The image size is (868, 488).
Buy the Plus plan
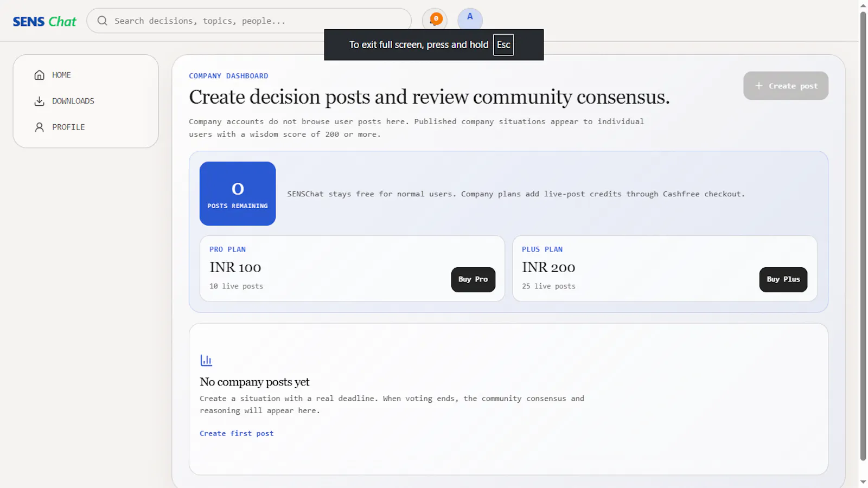coord(783,279)
